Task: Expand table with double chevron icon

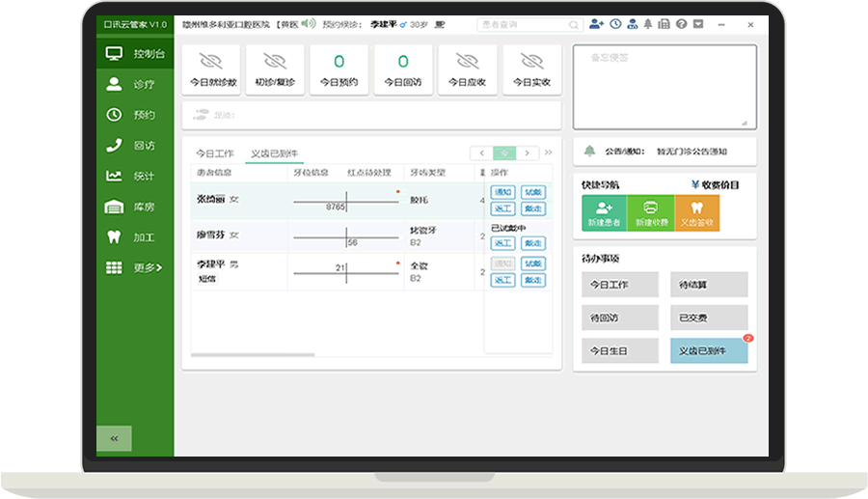Action: 549,152
